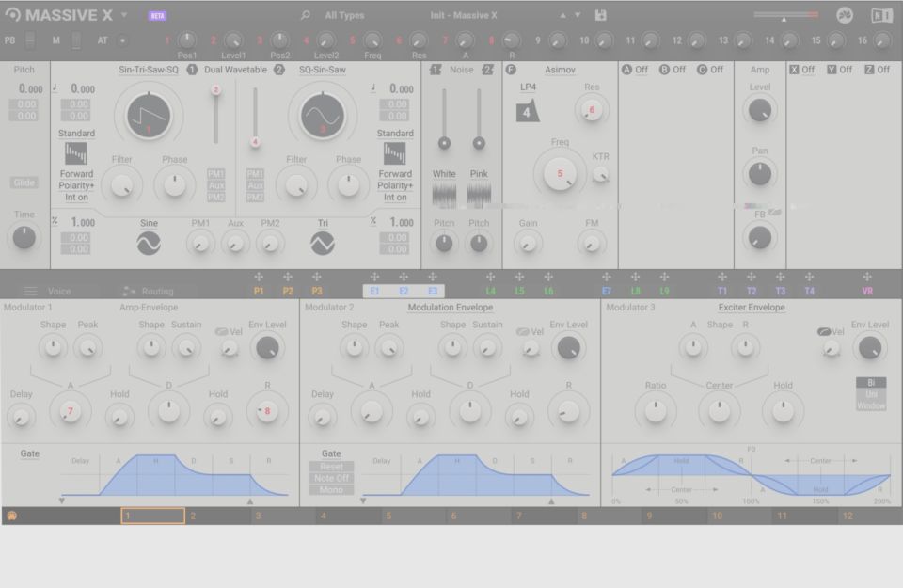
Task: Select the Sine waveform icon for PM1
Action: [149, 243]
